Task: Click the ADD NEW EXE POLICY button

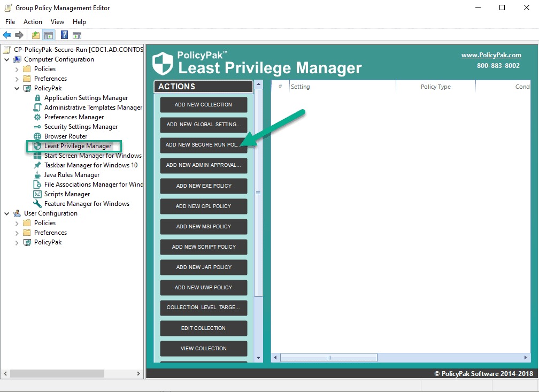Action: pos(204,186)
